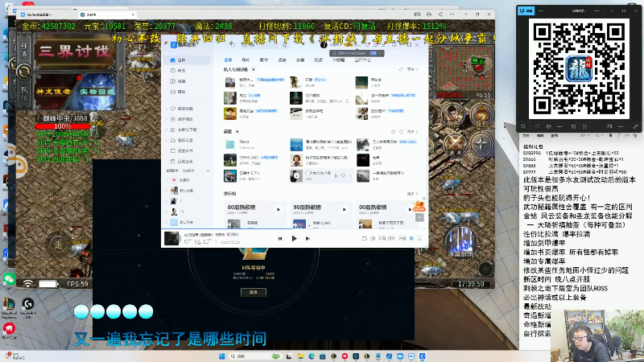Click the download icon under the current song title
The image size is (644, 362).
click(197, 242)
